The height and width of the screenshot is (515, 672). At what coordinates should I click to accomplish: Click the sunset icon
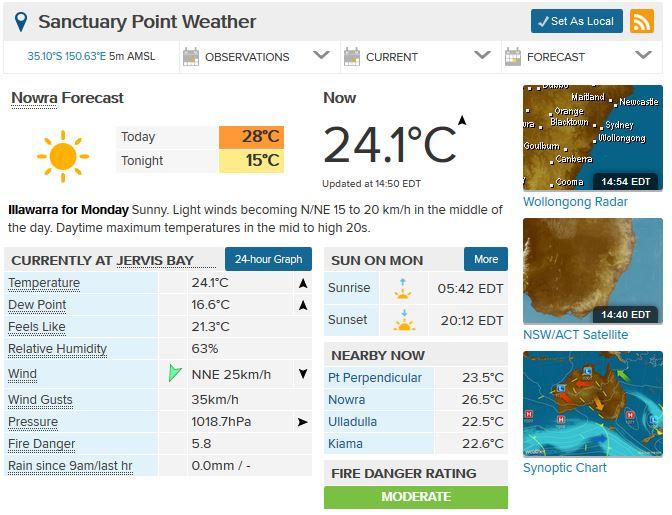tap(404, 320)
